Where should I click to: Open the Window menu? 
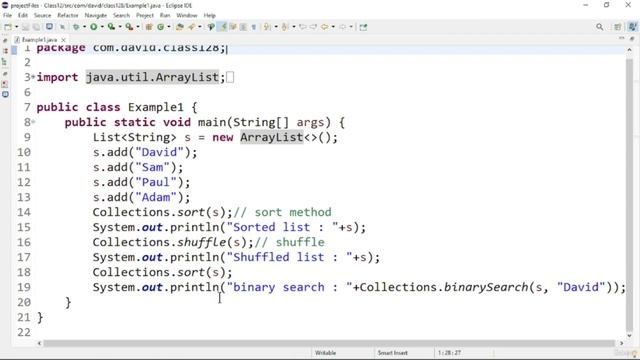pyautogui.click(x=187, y=15)
